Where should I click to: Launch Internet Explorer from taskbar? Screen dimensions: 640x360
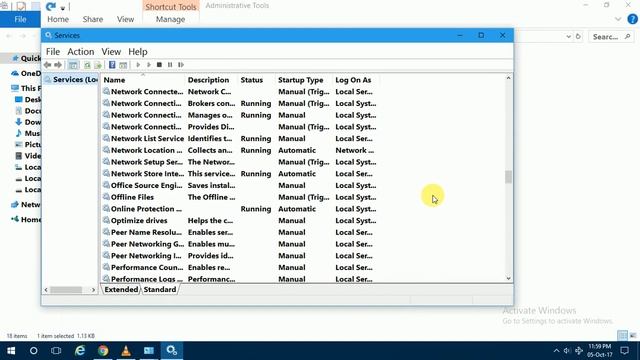click(x=80, y=351)
